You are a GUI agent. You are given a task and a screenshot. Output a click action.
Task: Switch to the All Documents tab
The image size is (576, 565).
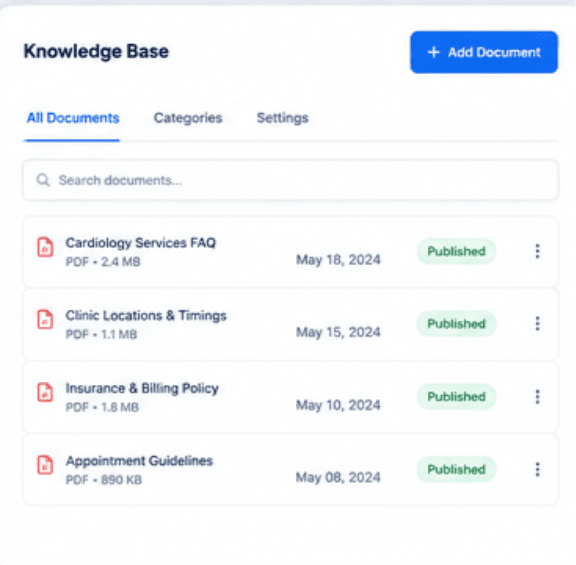click(73, 118)
